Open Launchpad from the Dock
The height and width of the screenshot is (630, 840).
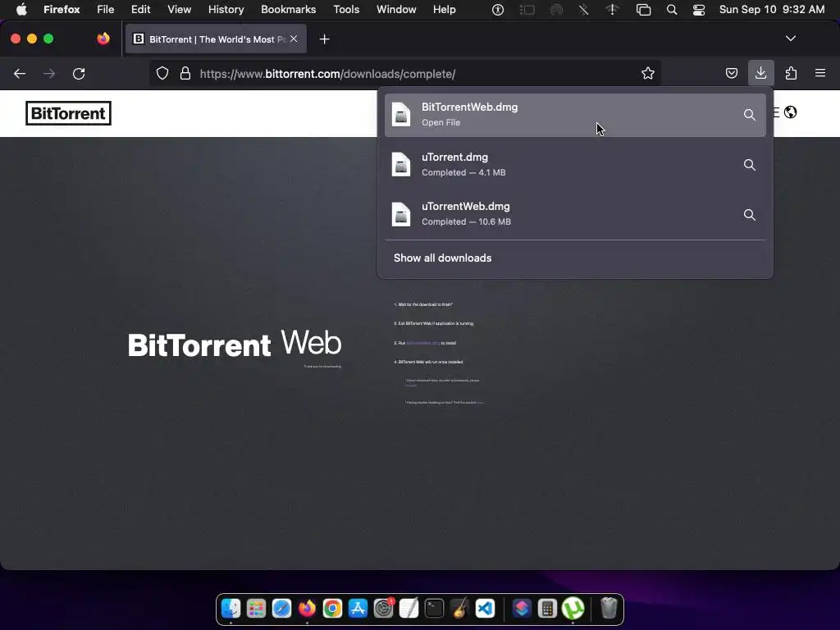point(256,609)
